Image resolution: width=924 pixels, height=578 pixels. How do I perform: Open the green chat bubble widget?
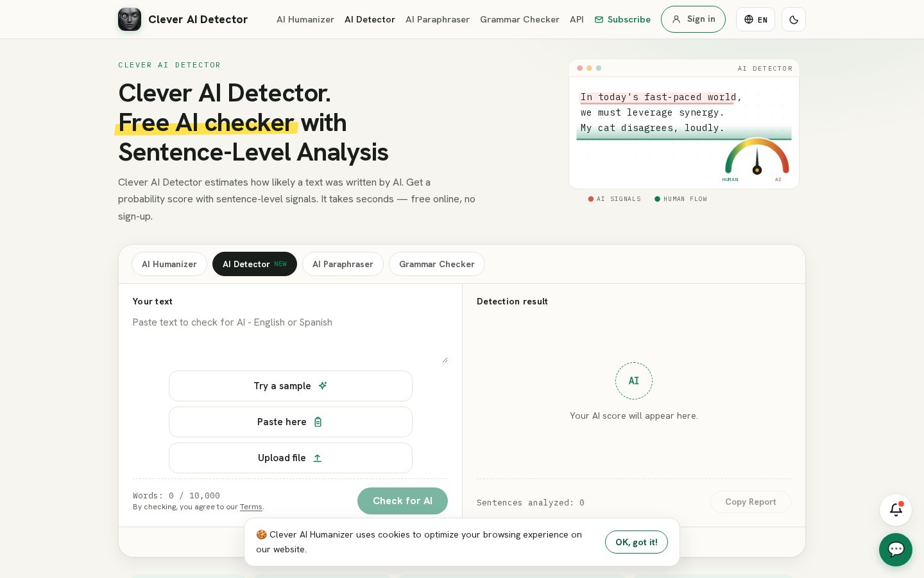pos(896,550)
